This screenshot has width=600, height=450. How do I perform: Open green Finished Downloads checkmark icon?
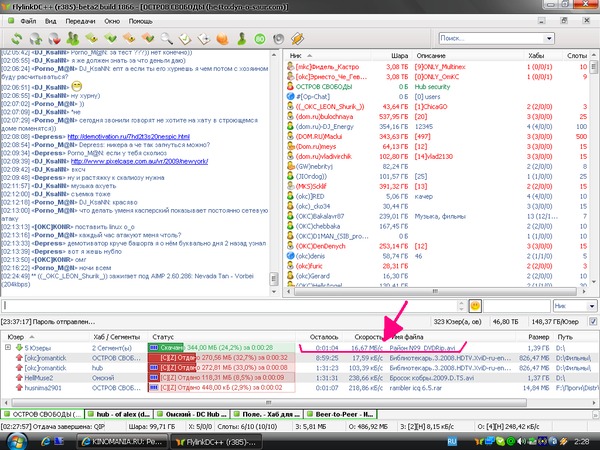(110, 39)
